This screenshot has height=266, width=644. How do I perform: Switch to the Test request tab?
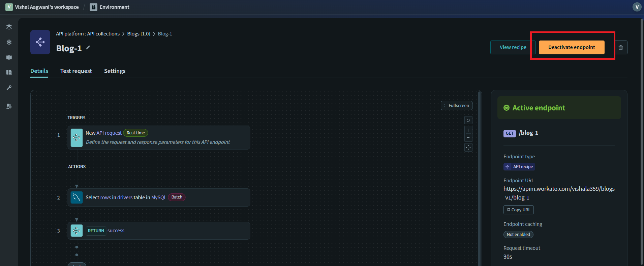76,71
